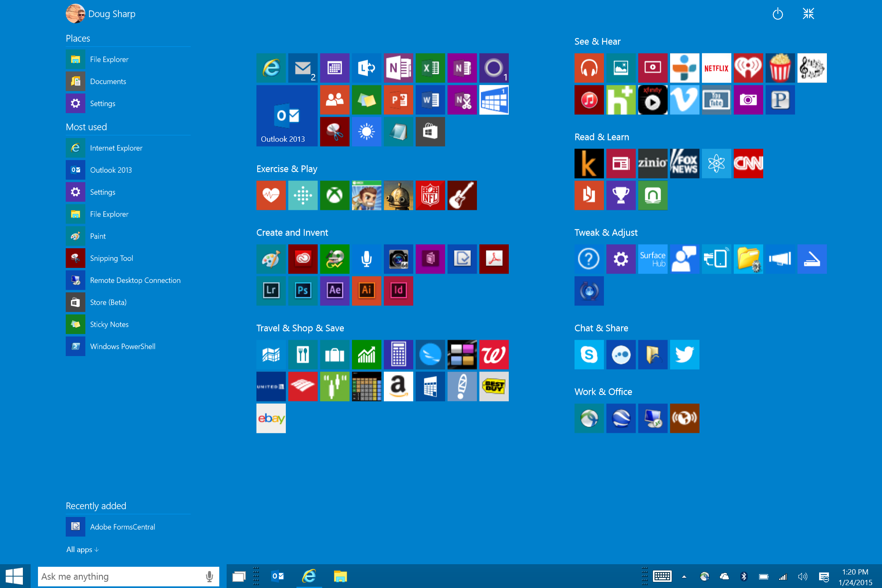Launch the United Airlines tile
882x588 pixels.
tap(271, 386)
